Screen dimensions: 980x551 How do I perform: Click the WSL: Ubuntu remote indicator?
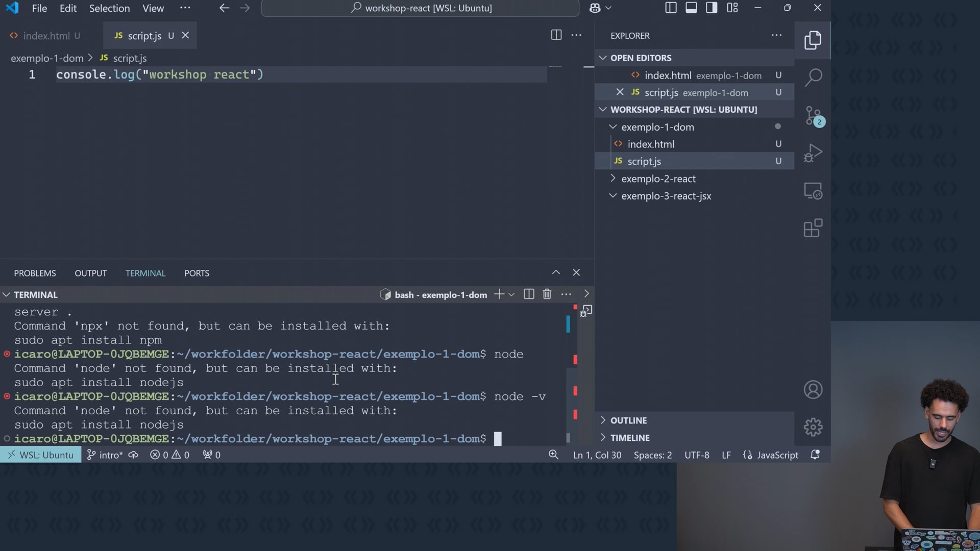[x=41, y=455]
